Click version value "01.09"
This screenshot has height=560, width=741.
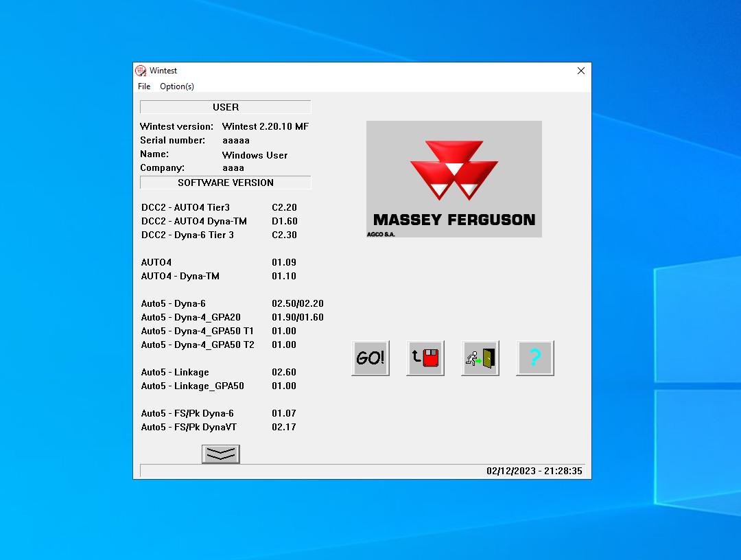284,262
